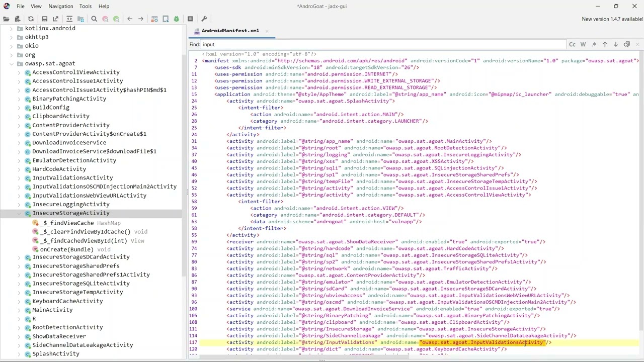Image resolution: width=644 pixels, height=362 pixels.
Task: Select InsecureLoggingActivity in the tree
Action: (71, 204)
